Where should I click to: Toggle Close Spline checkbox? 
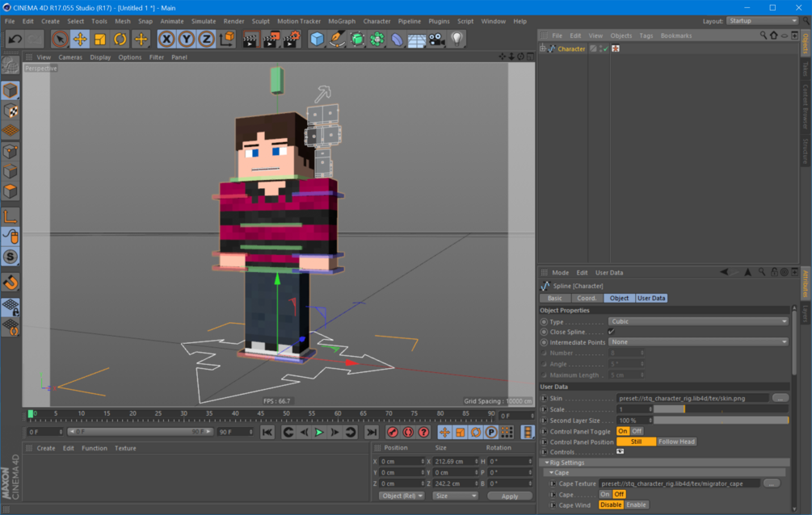tap(611, 332)
